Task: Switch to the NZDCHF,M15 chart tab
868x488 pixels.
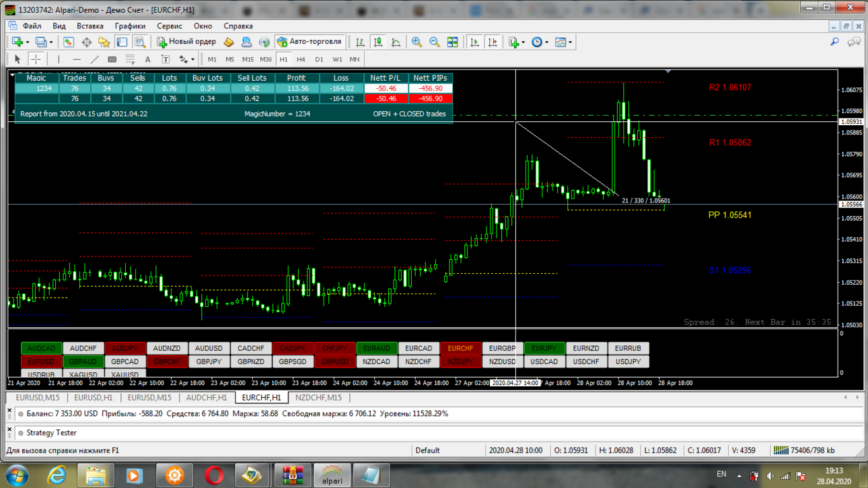Action: [x=318, y=398]
